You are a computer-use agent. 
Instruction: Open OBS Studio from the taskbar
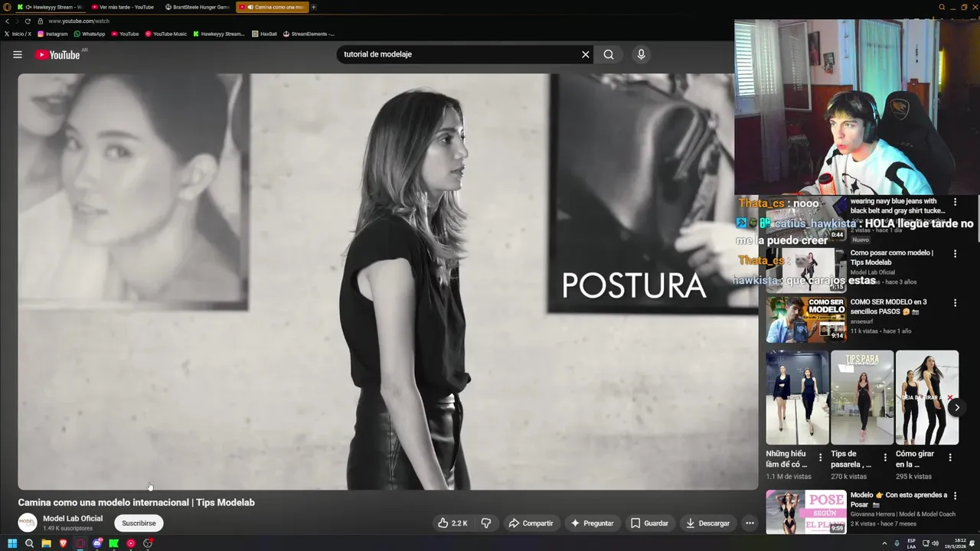pos(148,543)
